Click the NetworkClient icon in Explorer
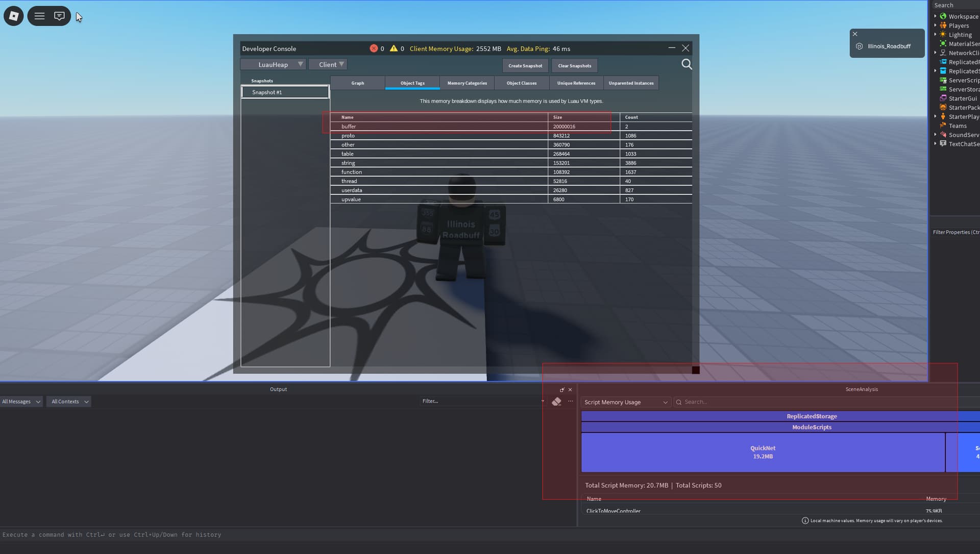This screenshot has width=980, height=554. 943,53
